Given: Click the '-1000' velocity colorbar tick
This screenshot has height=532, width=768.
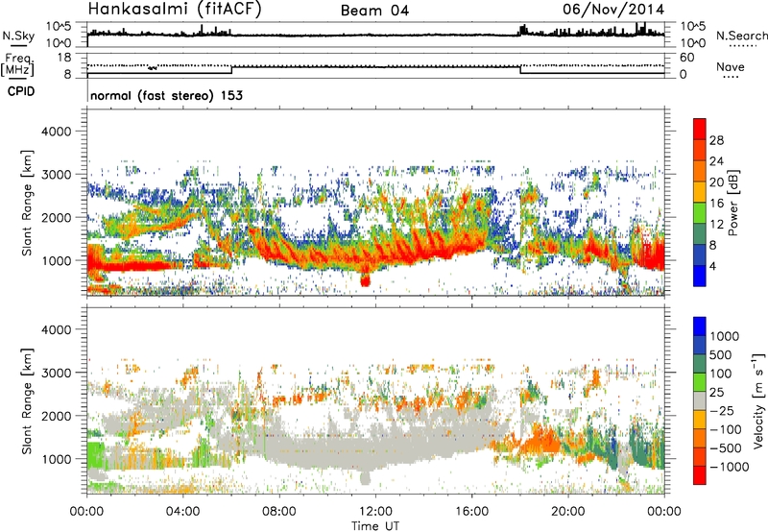Looking at the screenshot, I should (730, 467).
